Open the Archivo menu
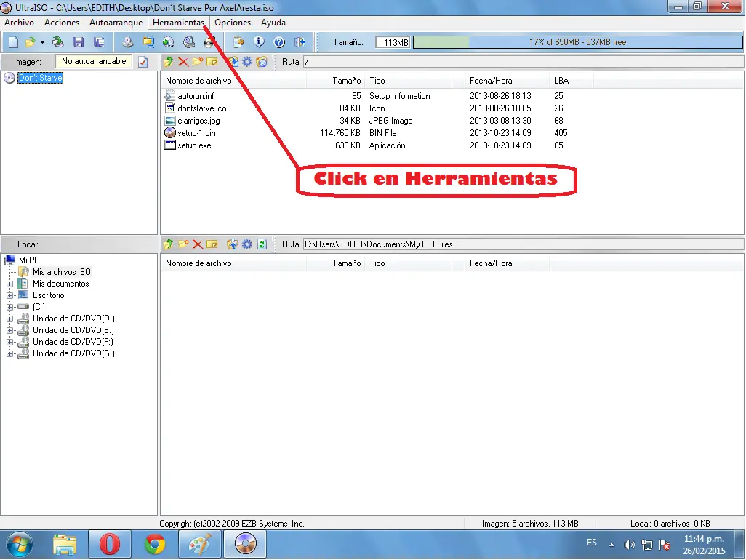Image resolution: width=746 pixels, height=560 pixels. click(20, 23)
